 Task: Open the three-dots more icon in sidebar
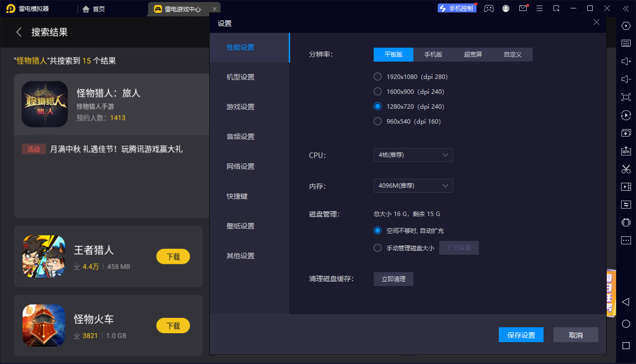(x=626, y=240)
